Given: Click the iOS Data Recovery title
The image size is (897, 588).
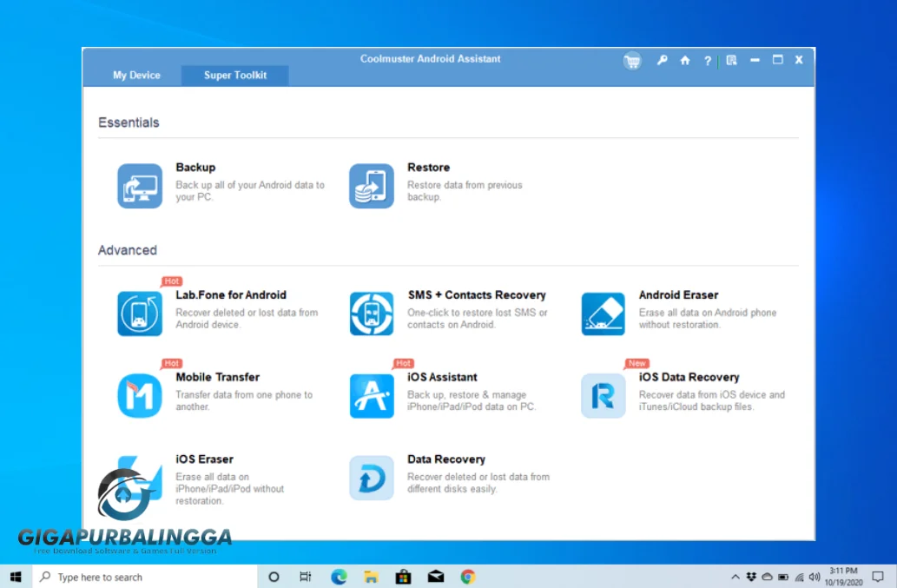Looking at the screenshot, I should (689, 378).
